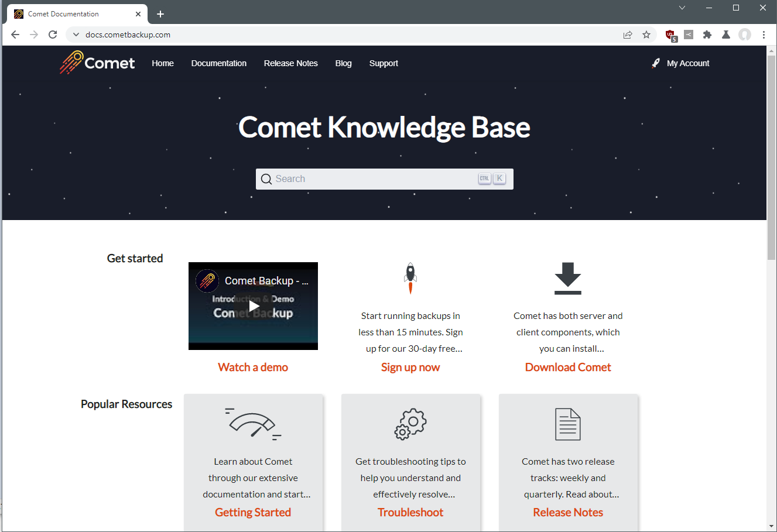Click the Sign up now link

(410, 367)
